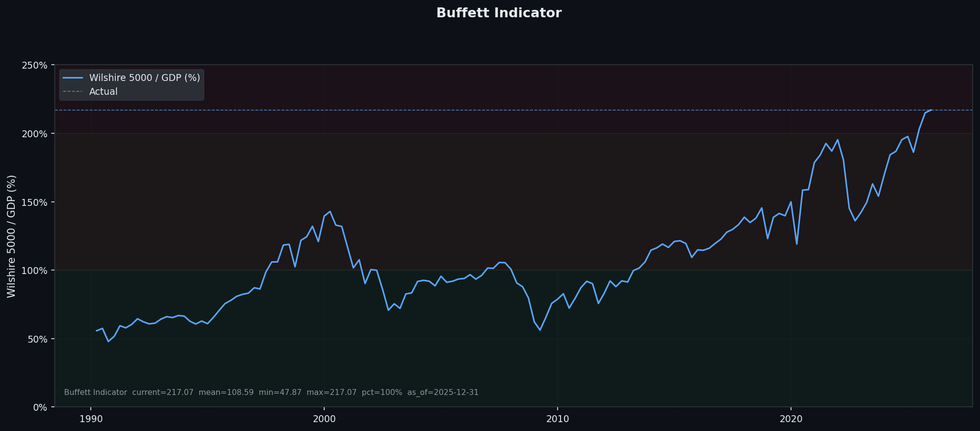The height and width of the screenshot is (431, 980).
Task: Click the 'as_of=2025-12-31' date text
Action: tap(443, 392)
